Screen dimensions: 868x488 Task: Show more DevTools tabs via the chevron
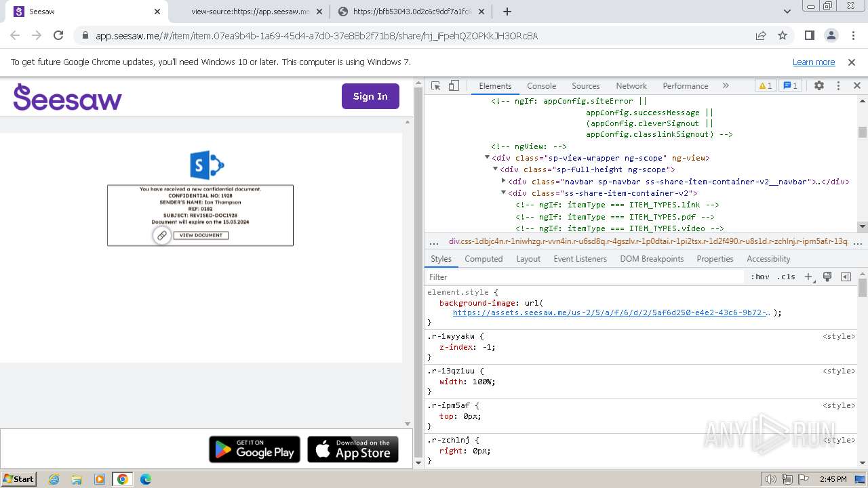(726, 86)
